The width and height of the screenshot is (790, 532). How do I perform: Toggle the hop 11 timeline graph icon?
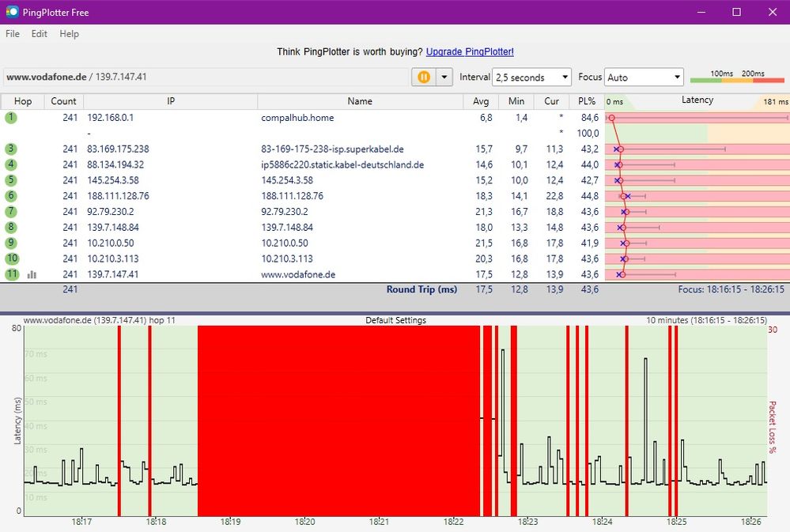click(32, 274)
